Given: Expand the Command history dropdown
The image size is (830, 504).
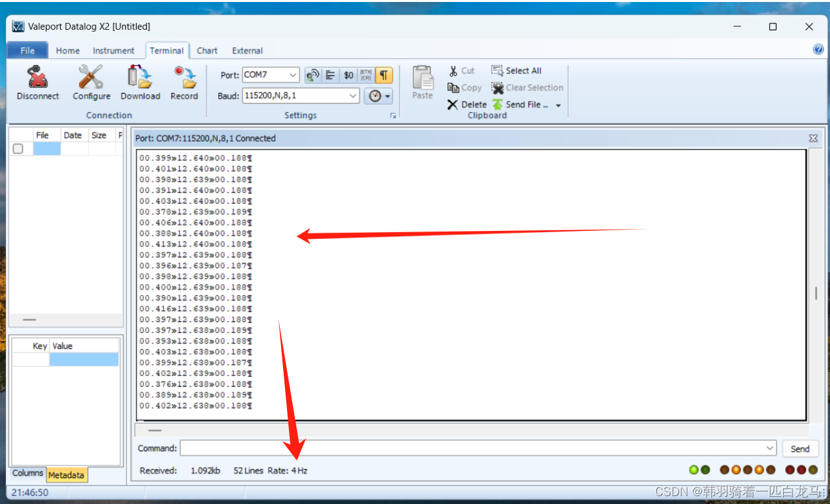Looking at the screenshot, I should click(x=770, y=449).
